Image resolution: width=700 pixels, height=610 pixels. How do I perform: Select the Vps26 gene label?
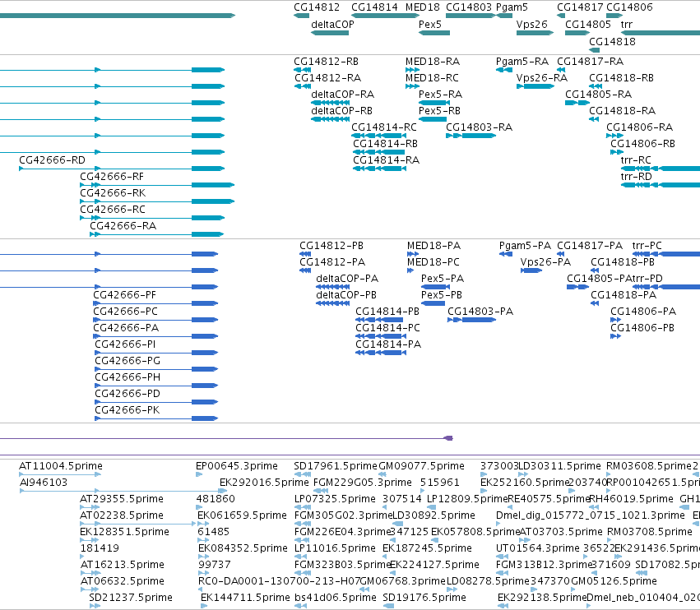pyautogui.click(x=531, y=25)
